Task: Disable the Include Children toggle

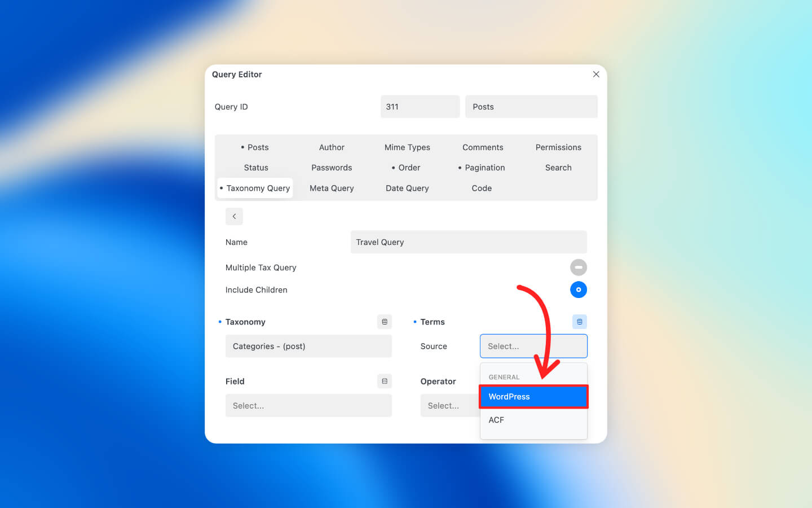Action: 578,290
